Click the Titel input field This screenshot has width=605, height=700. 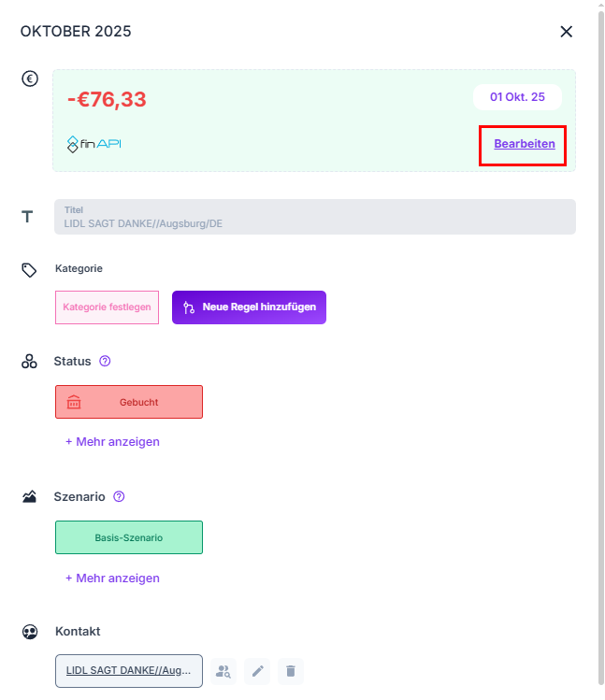[x=315, y=217]
